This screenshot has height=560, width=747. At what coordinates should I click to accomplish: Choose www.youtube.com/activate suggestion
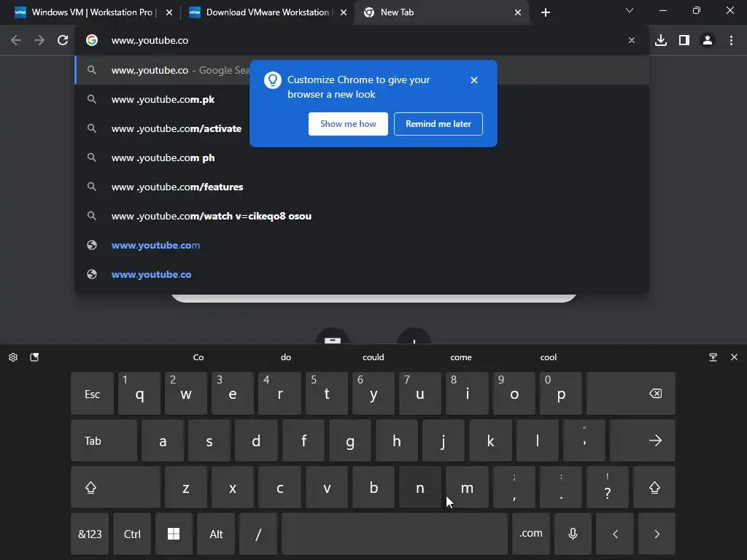pyautogui.click(x=362, y=128)
